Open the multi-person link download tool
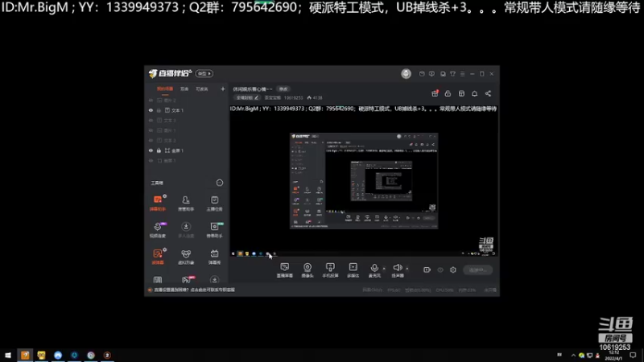Screen dimensions: 644x362 tap(186, 230)
